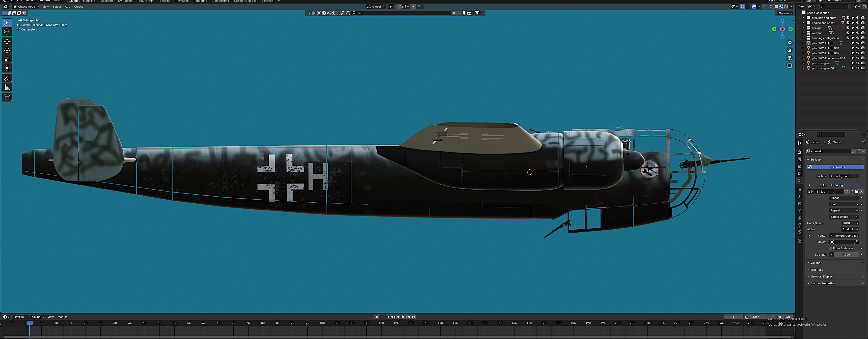
Task: Click the zoom magnifier viewport icon
Action: click(x=789, y=43)
